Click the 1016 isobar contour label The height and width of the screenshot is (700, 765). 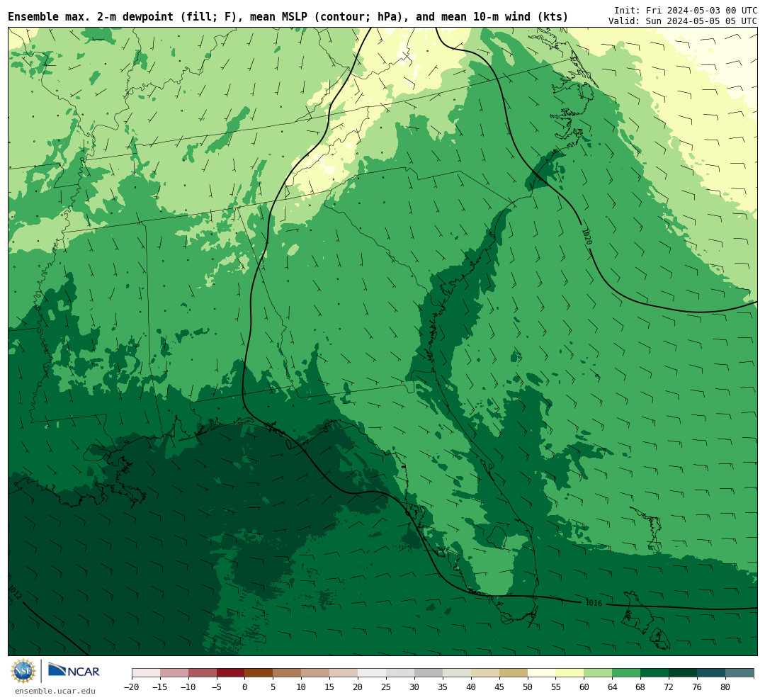coord(594,603)
